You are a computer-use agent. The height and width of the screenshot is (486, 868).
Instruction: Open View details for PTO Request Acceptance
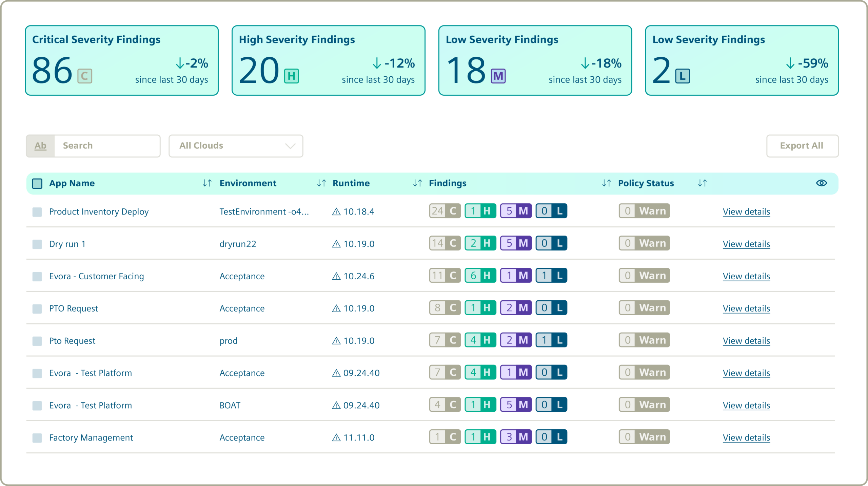tap(746, 309)
